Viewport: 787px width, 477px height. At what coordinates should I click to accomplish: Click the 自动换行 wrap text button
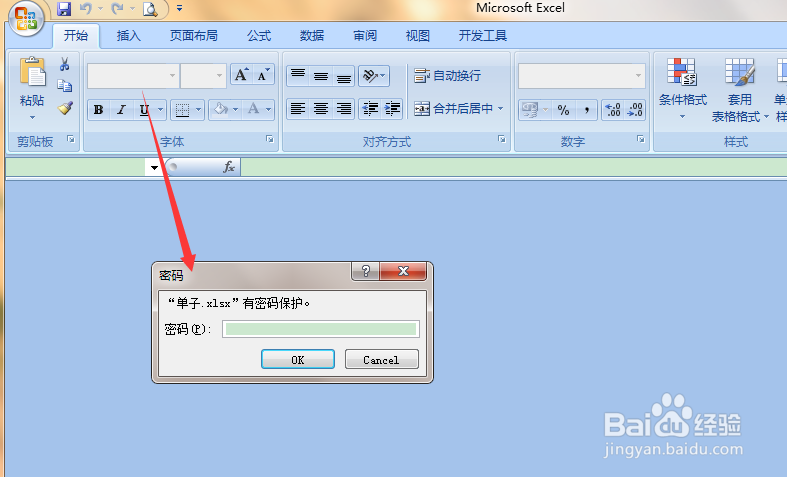447,76
